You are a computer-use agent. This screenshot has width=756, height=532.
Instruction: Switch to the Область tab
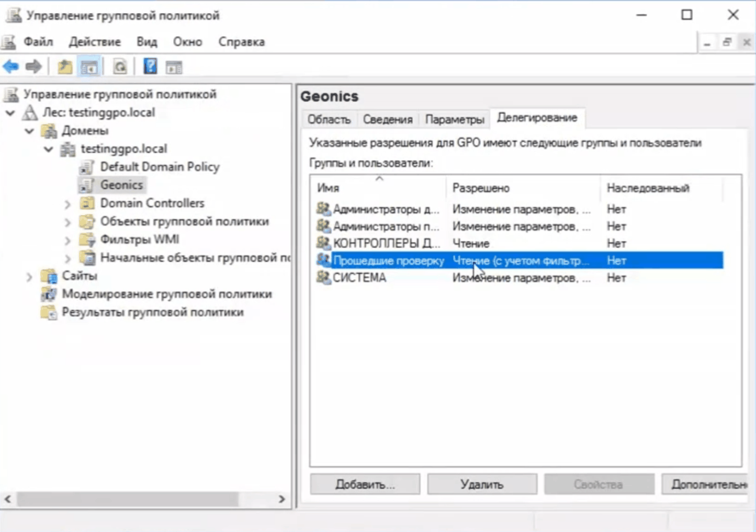pyautogui.click(x=329, y=120)
